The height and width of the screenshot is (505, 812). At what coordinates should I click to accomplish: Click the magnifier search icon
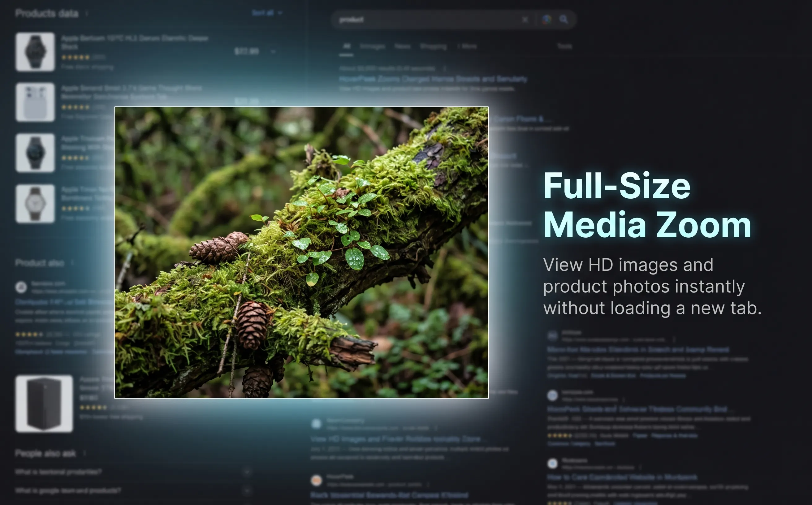click(x=564, y=19)
